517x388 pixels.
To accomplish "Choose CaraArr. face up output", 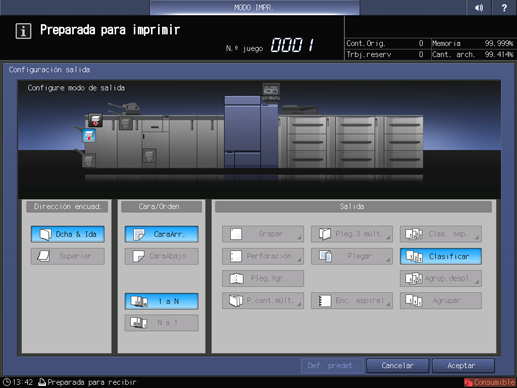I will tap(162, 234).
